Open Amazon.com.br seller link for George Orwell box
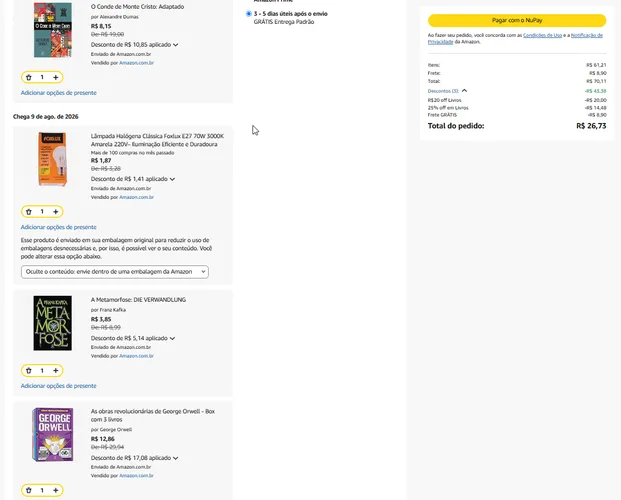 [136, 475]
